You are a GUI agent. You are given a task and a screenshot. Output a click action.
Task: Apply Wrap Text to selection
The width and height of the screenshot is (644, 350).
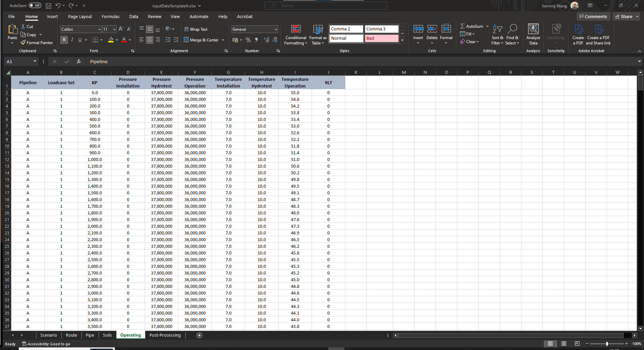[x=196, y=29]
